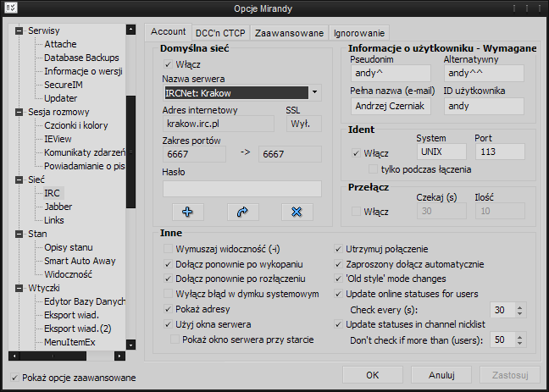The height and width of the screenshot is (392, 549).
Task: Check 'Wymuszaj widoczność (-i)'
Action: pyautogui.click(x=168, y=249)
